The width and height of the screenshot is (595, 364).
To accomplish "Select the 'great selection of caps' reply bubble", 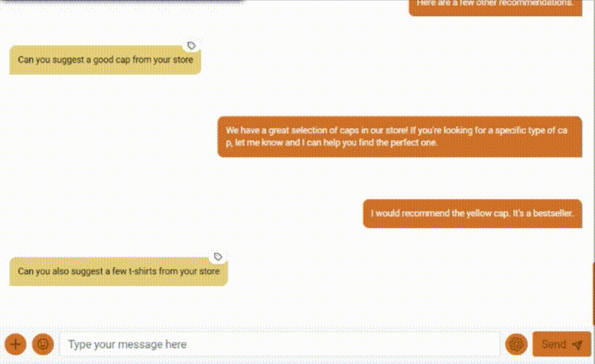I will pyautogui.click(x=399, y=137).
